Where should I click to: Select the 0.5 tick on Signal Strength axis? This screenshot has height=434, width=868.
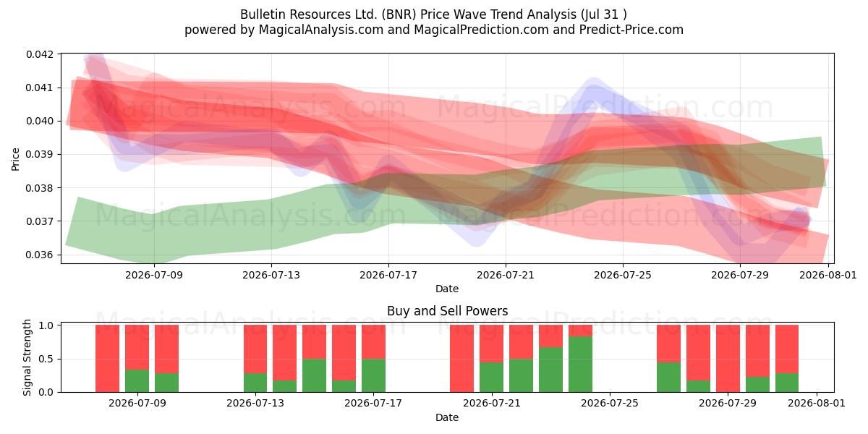tap(48, 359)
